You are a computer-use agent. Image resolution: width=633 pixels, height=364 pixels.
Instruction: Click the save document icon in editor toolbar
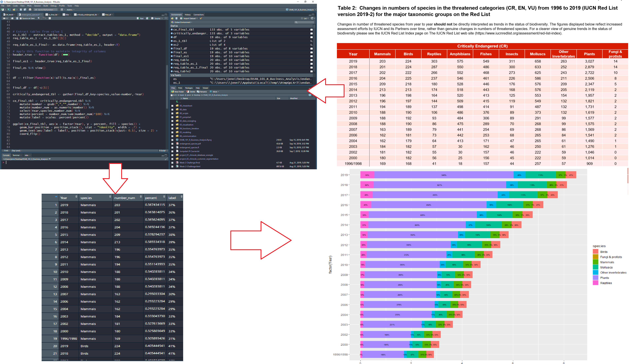click(17, 18)
